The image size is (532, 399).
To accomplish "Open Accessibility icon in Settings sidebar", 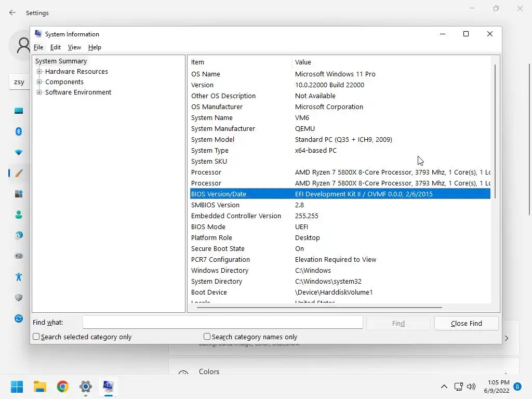I will point(19,277).
